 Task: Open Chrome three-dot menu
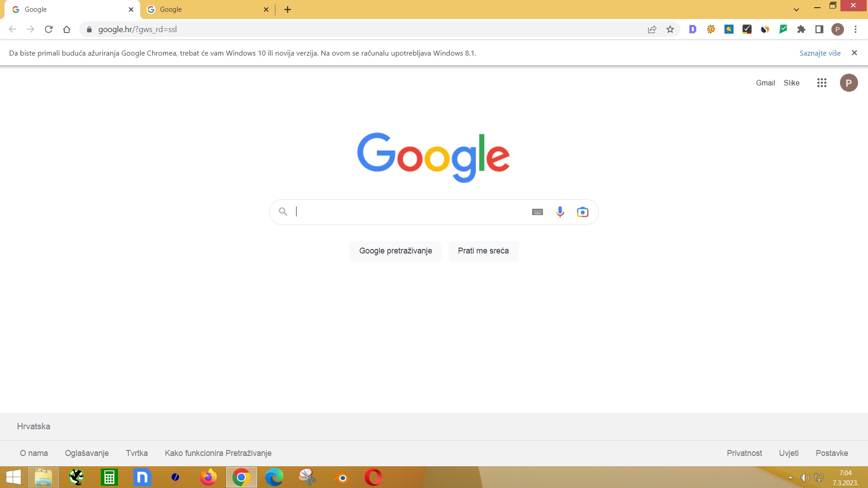coord(855,29)
